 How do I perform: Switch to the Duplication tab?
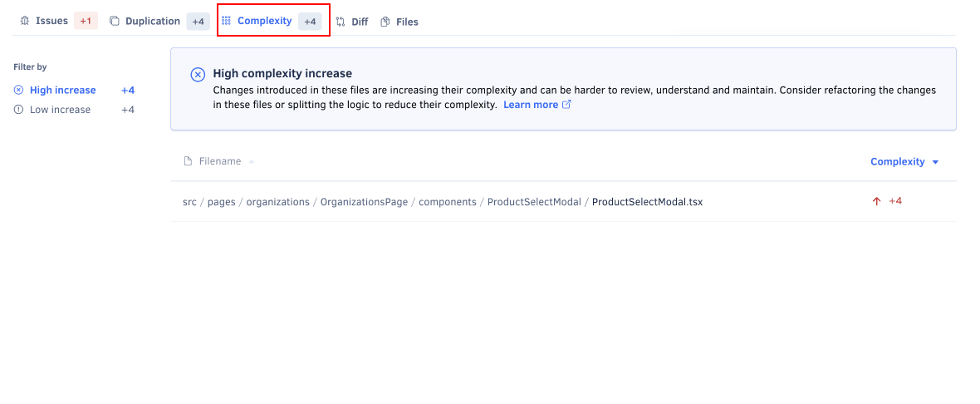click(x=153, y=21)
